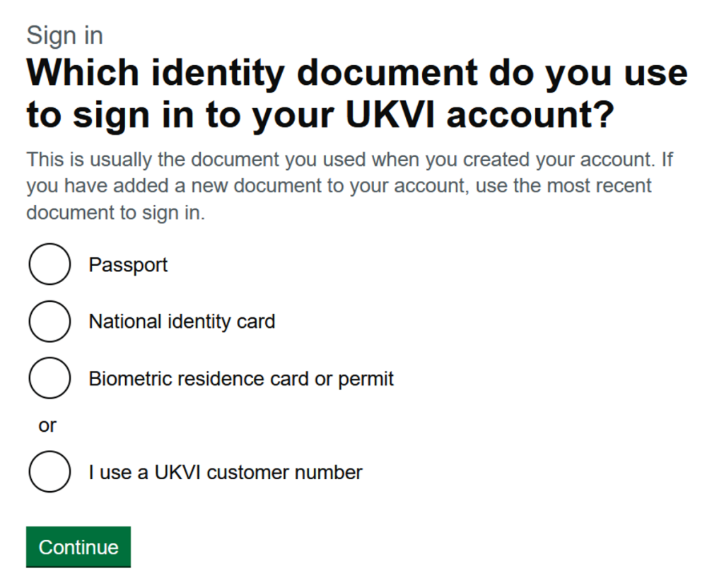Screen dimensions: 724x588
Task: Click the "I use a UKVI customer number" label
Action: pos(226,472)
